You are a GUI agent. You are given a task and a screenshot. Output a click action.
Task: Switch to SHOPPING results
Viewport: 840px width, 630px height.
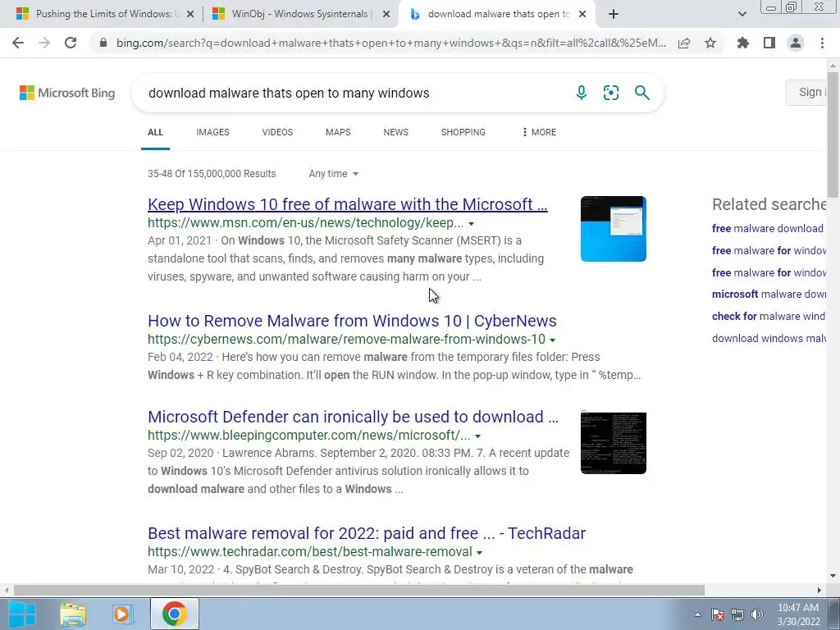pos(463,132)
